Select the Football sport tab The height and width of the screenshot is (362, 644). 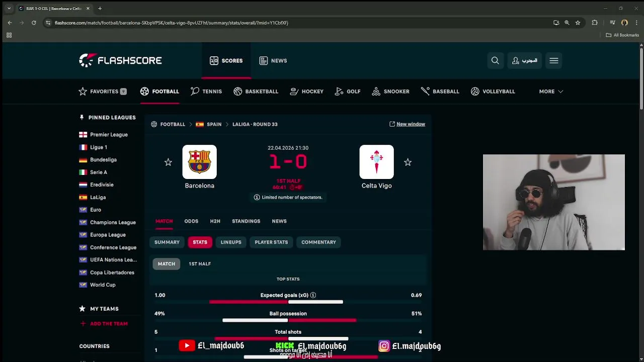pyautogui.click(x=159, y=92)
